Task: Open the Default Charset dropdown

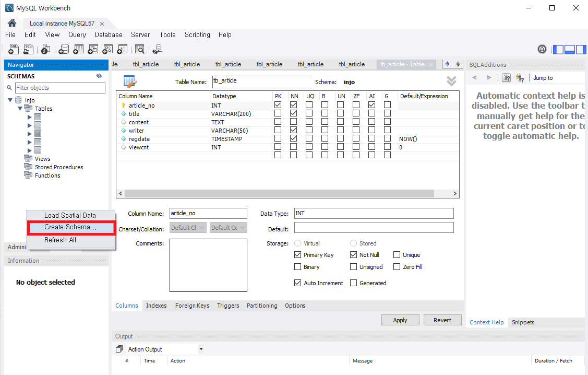Action: coord(188,228)
